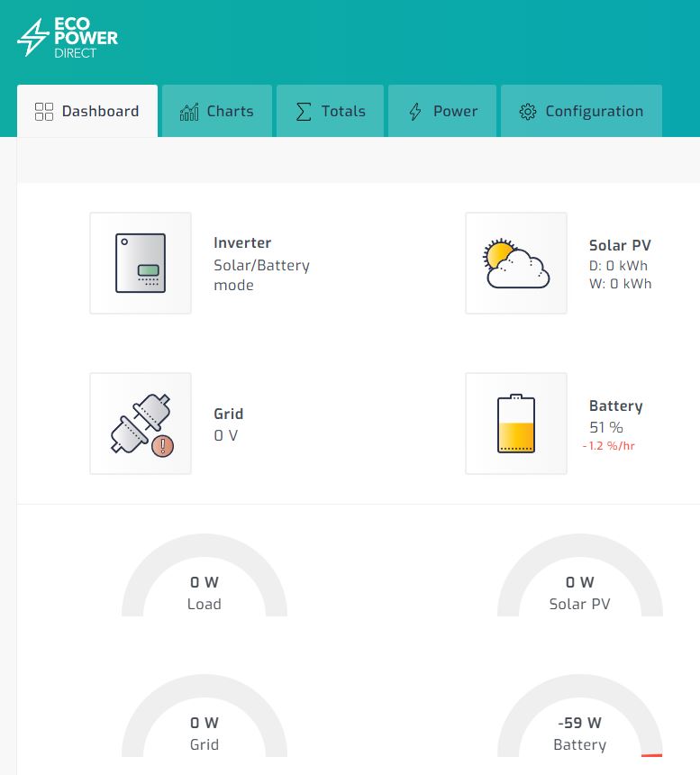Screen dimensions: 700x775
Task: Click the W: 0 kWh value
Action: click(621, 284)
